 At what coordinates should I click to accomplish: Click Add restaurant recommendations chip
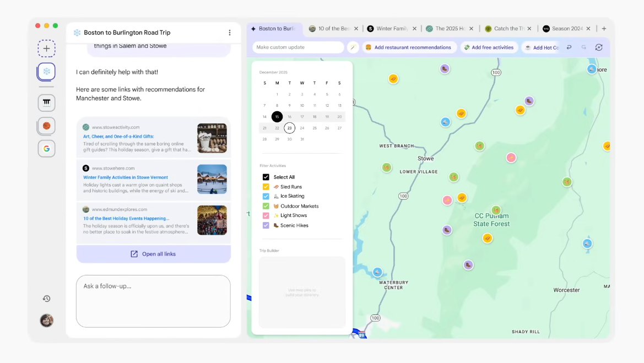coord(408,47)
